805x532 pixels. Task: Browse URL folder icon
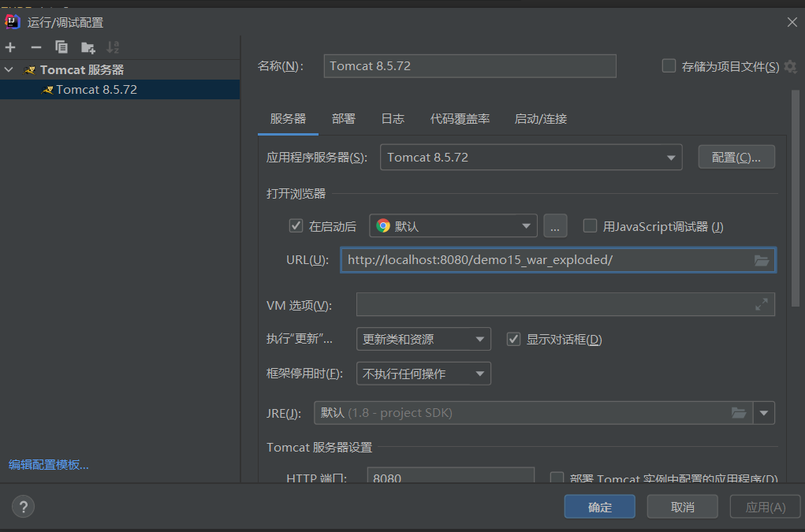click(762, 261)
